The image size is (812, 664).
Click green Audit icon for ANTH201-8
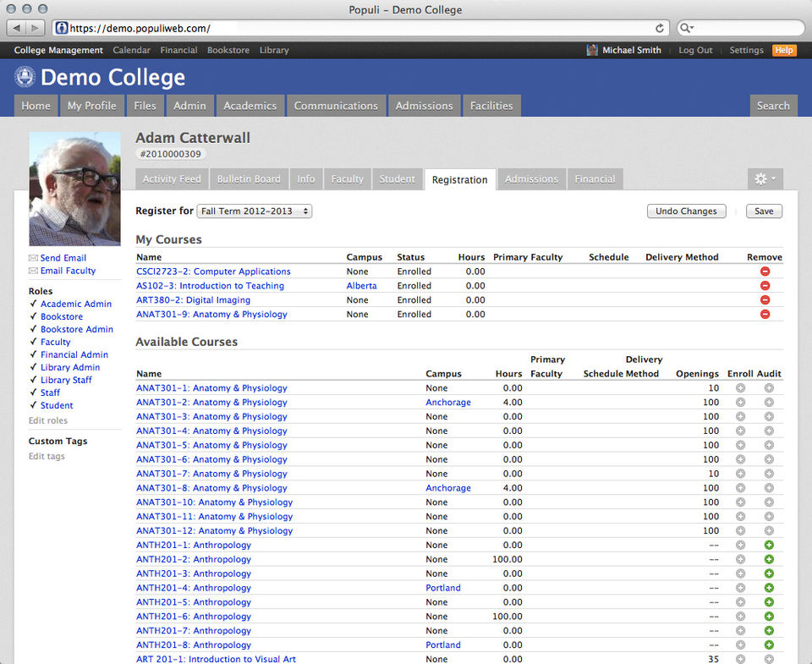click(769, 645)
